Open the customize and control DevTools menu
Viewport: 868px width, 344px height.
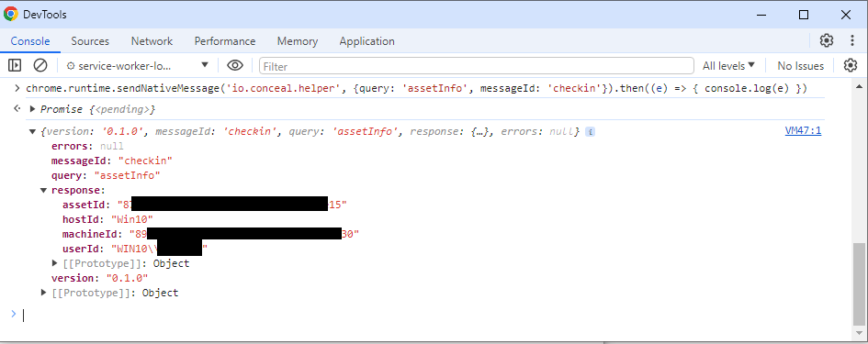point(852,40)
